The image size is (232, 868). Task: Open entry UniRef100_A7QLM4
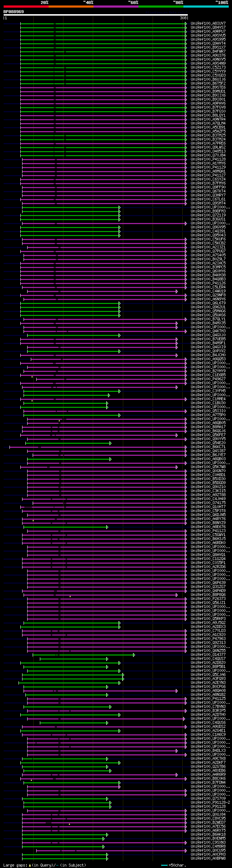[208, 123]
